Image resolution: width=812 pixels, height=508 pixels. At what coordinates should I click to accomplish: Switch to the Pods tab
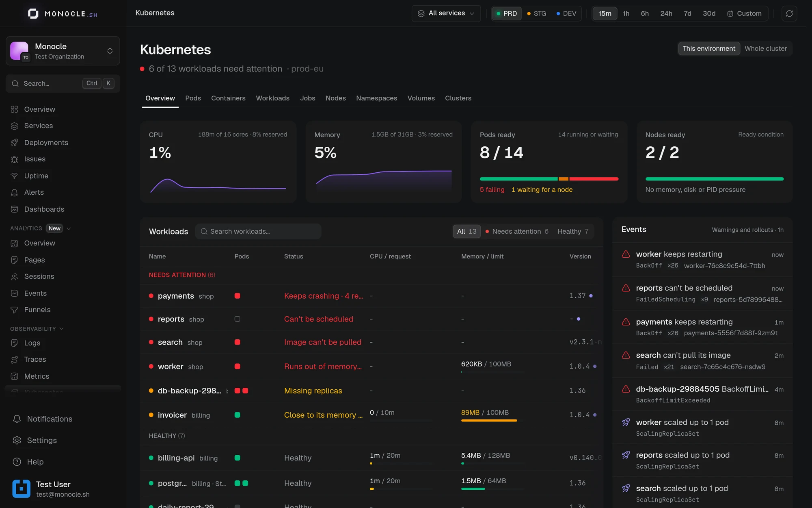(x=193, y=98)
